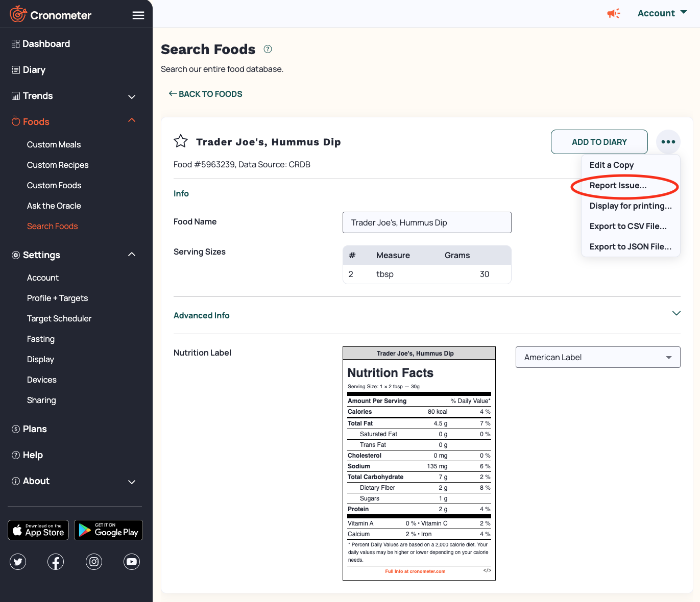
Task: Open Cronometer YouTube channel
Action: point(132,562)
